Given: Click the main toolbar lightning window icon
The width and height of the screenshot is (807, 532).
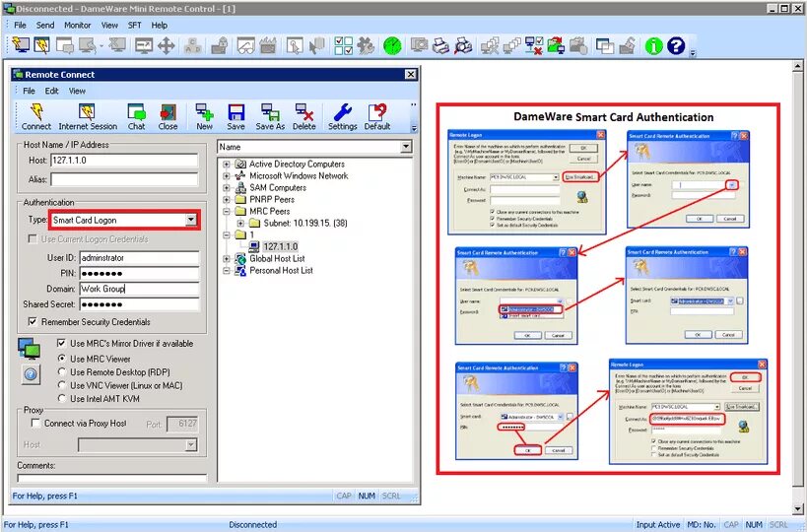Looking at the screenshot, I should click(42, 45).
